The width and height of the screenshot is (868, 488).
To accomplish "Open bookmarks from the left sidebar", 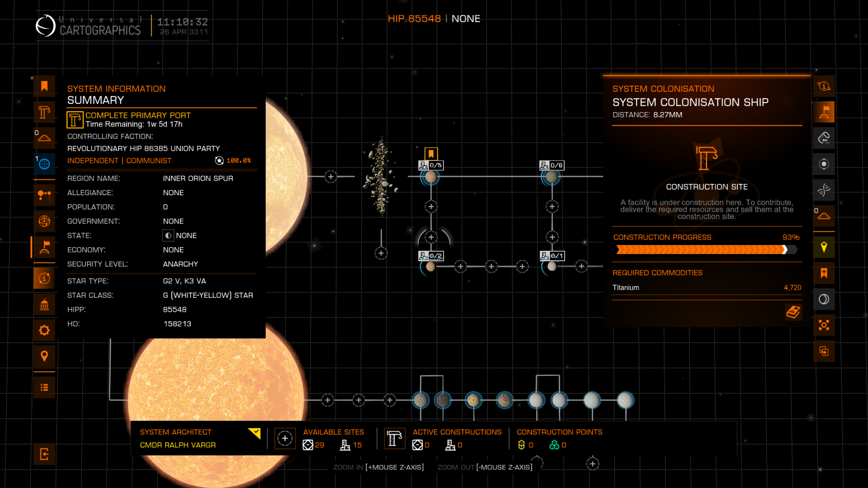I will [44, 86].
